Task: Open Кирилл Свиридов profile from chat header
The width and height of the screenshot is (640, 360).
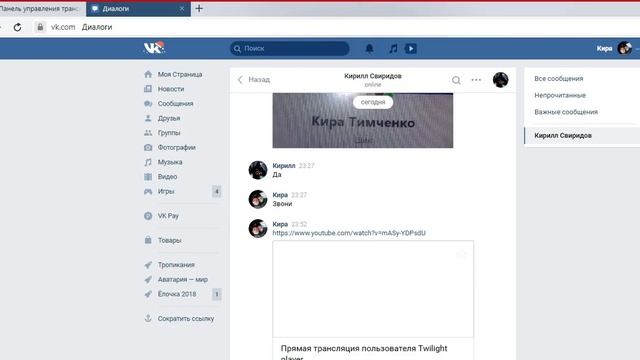Action: pyautogui.click(x=373, y=76)
